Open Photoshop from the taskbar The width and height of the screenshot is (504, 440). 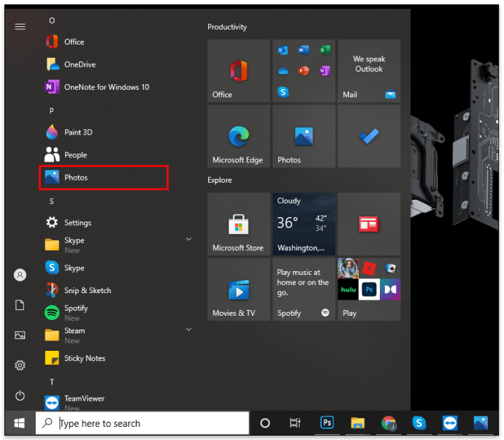tap(327, 422)
